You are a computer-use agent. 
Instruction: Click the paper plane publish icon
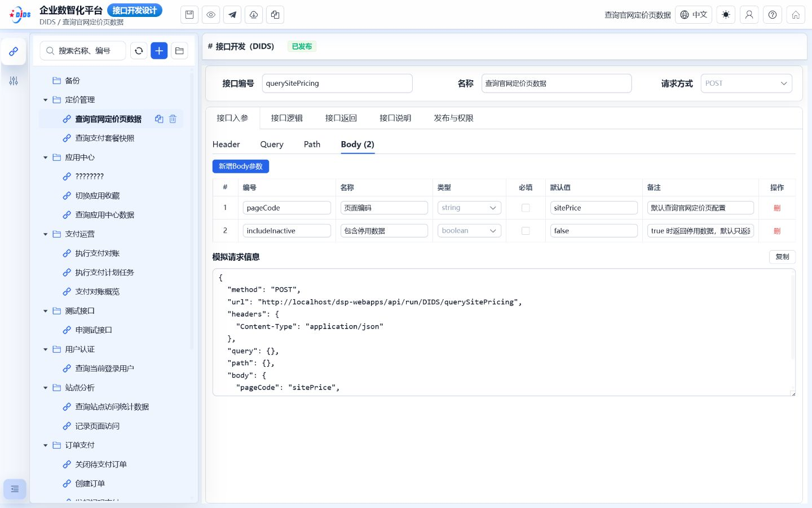coord(232,15)
